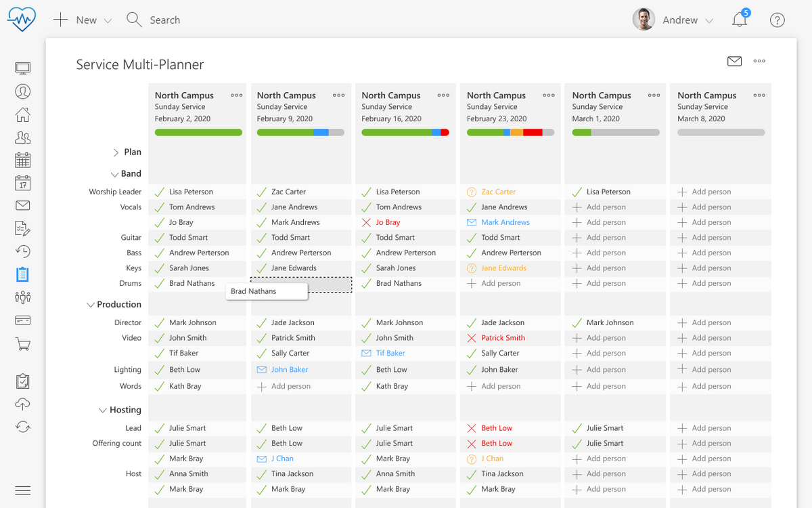
Task: Open the shopping cart sidebar icon
Action: point(23,344)
